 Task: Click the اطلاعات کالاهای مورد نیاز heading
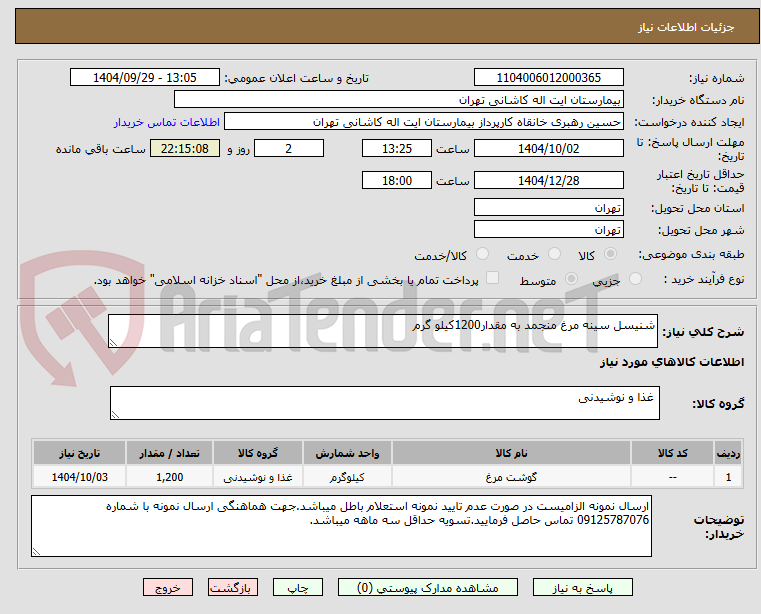pyautogui.click(x=672, y=362)
